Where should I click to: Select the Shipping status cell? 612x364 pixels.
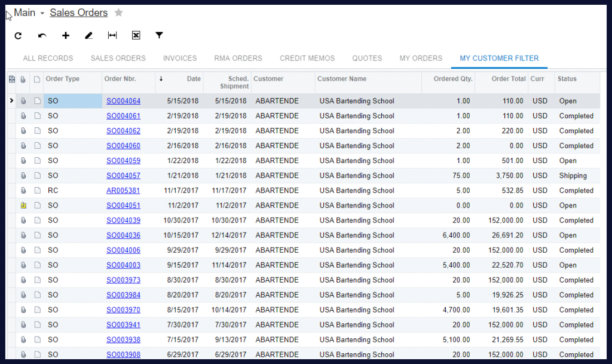tap(577, 176)
